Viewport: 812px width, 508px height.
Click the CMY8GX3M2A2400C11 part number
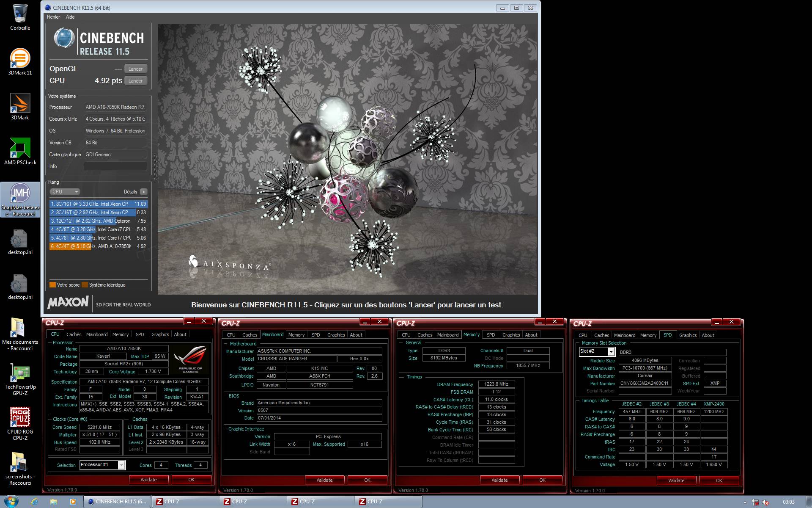(x=645, y=383)
